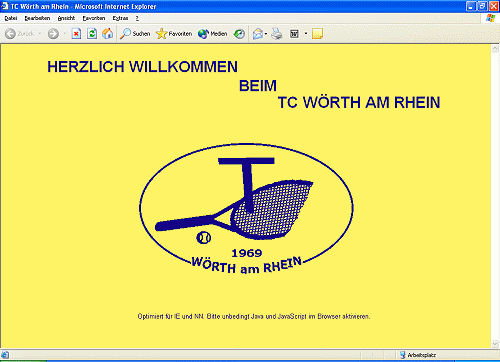Open the History clock icon
Image resolution: width=500 pixels, height=362 pixels.
tap(239, 34)
